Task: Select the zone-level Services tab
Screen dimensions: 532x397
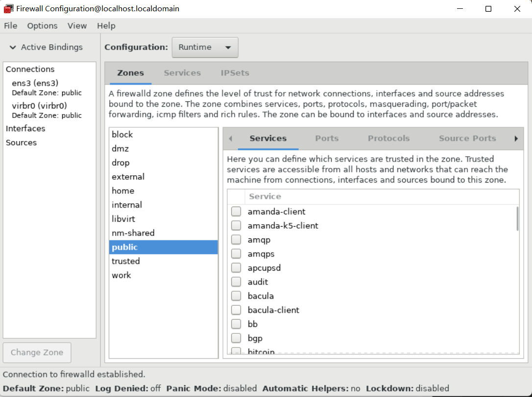Action: 268,139
